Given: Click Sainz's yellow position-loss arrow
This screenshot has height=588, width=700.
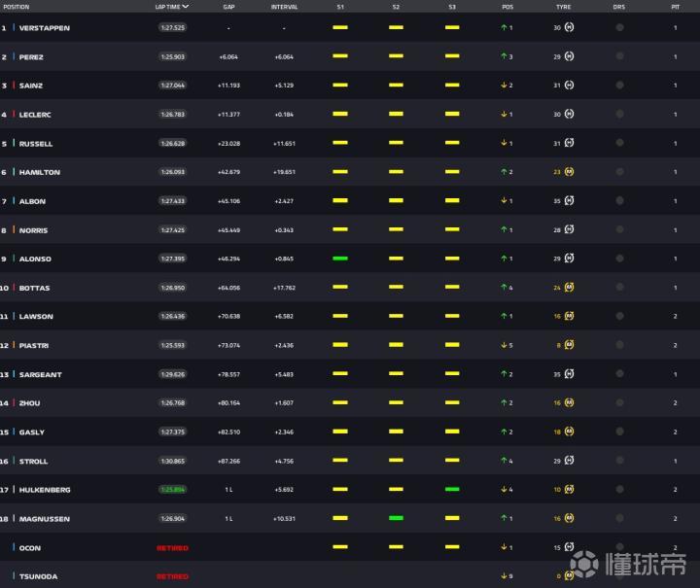Looking at the screenshot, I should tap(504, 86).
